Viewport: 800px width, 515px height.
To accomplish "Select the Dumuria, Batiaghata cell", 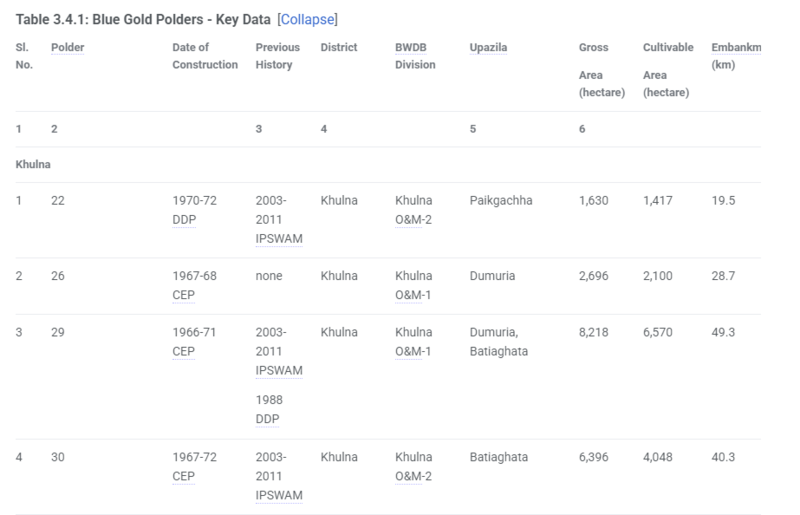I will coord(499,341).
